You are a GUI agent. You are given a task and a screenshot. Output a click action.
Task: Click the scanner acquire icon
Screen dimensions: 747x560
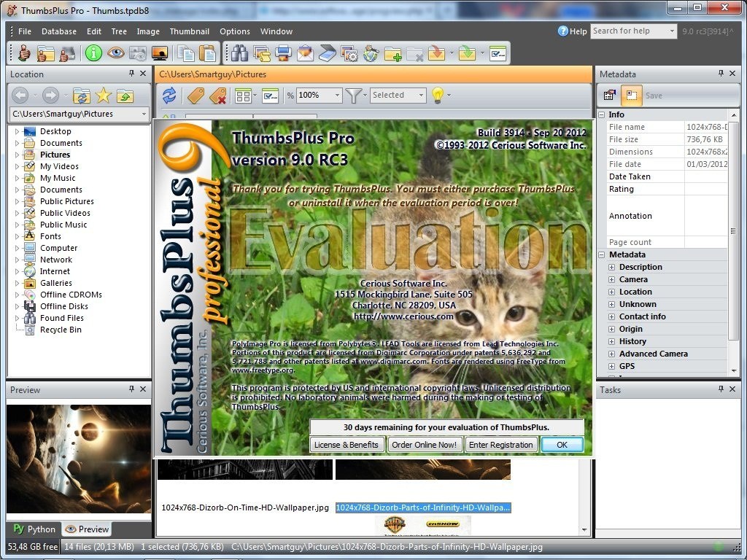click(328, 52)
